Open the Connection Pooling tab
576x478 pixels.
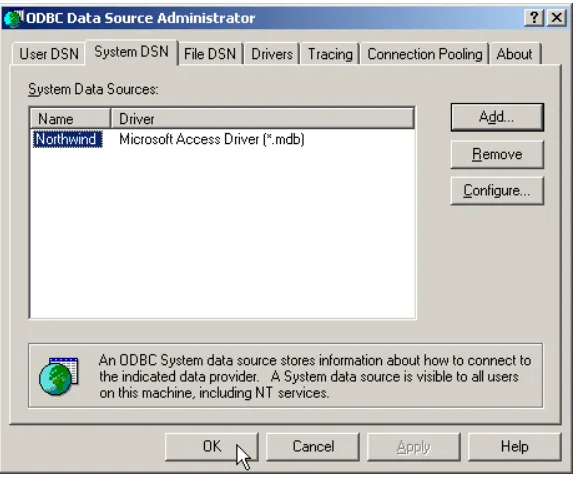point(425,54)
